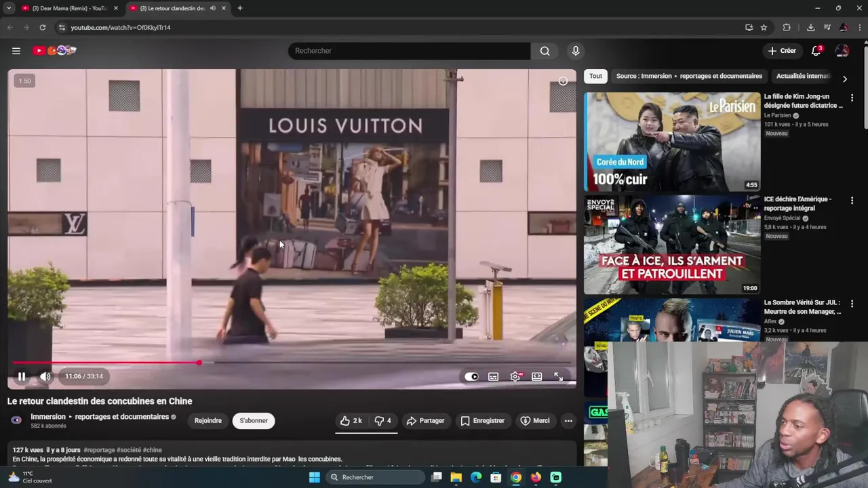Screen dimensions: 868x488
Task: Bookmark this page with the star
Action: [764, 27]
